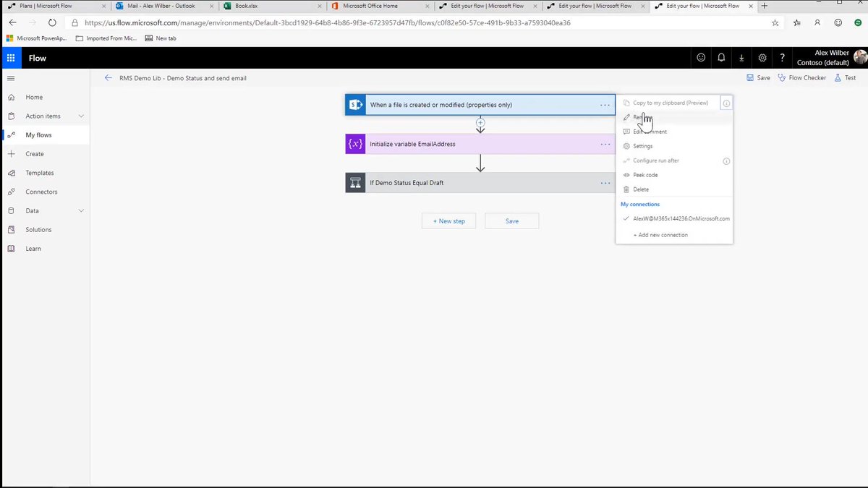
Task: Click the My flows sidebar icon
Action: click(11, 135)
